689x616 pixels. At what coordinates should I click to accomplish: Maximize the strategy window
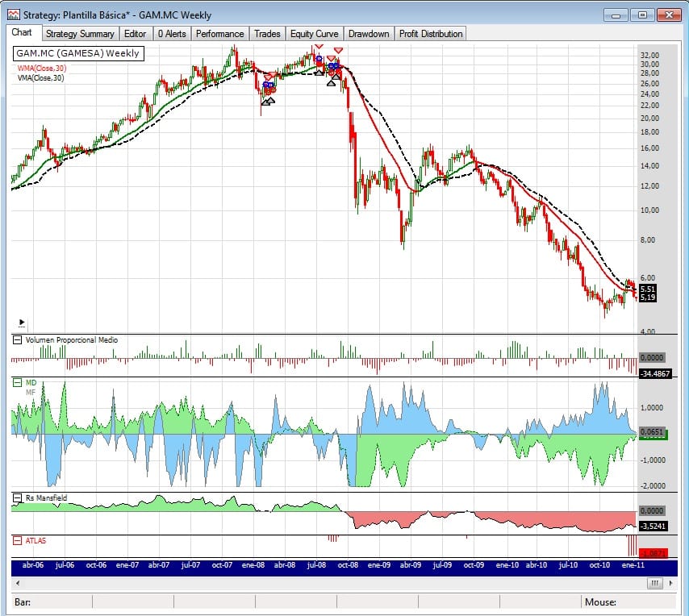pyautogui.click(x=642, y=14)
